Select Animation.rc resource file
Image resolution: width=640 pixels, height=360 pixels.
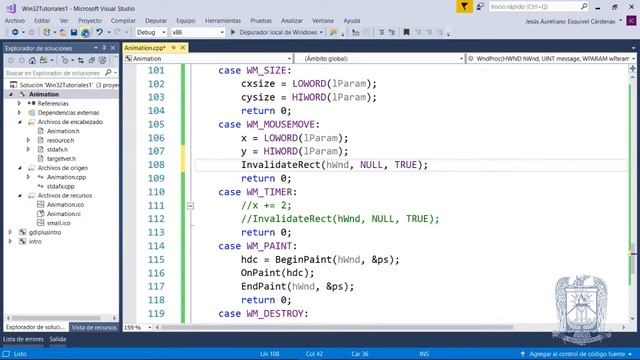point(64,214)
